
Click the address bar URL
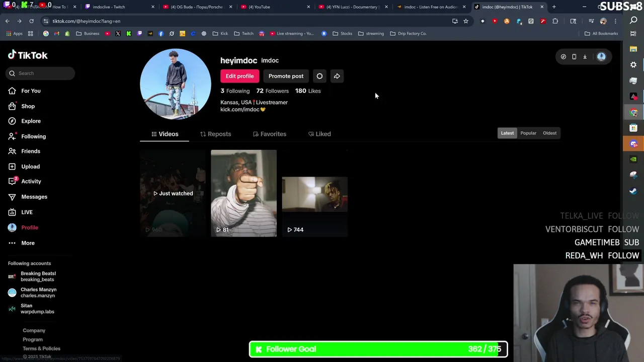pyautogui.click(x=87, y=21)
